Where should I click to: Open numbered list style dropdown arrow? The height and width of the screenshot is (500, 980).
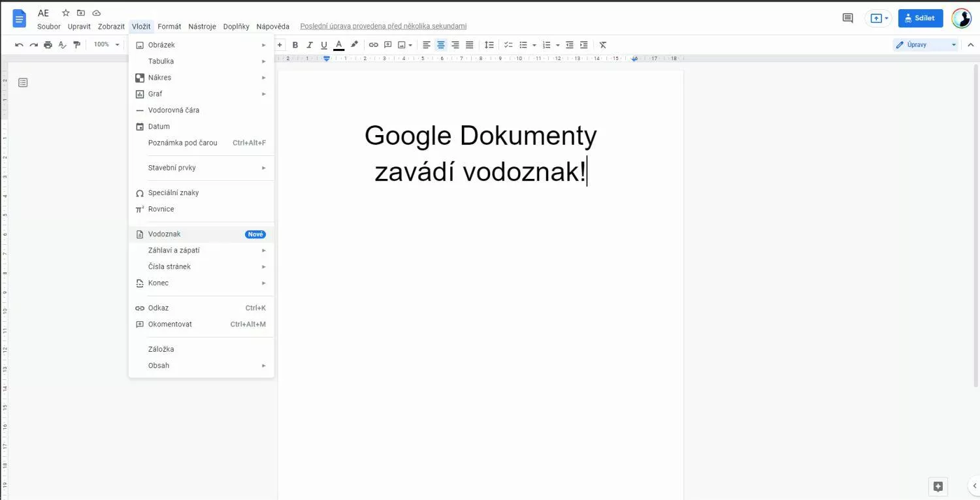coord(558,46)
